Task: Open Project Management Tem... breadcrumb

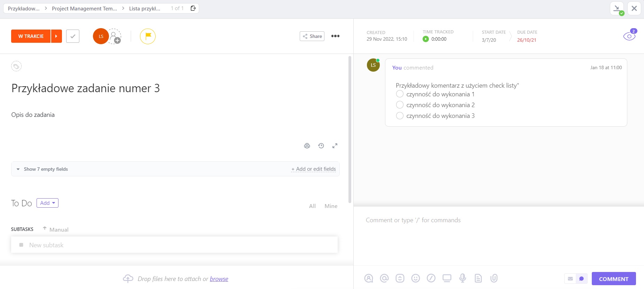Action: click(84, 8)
